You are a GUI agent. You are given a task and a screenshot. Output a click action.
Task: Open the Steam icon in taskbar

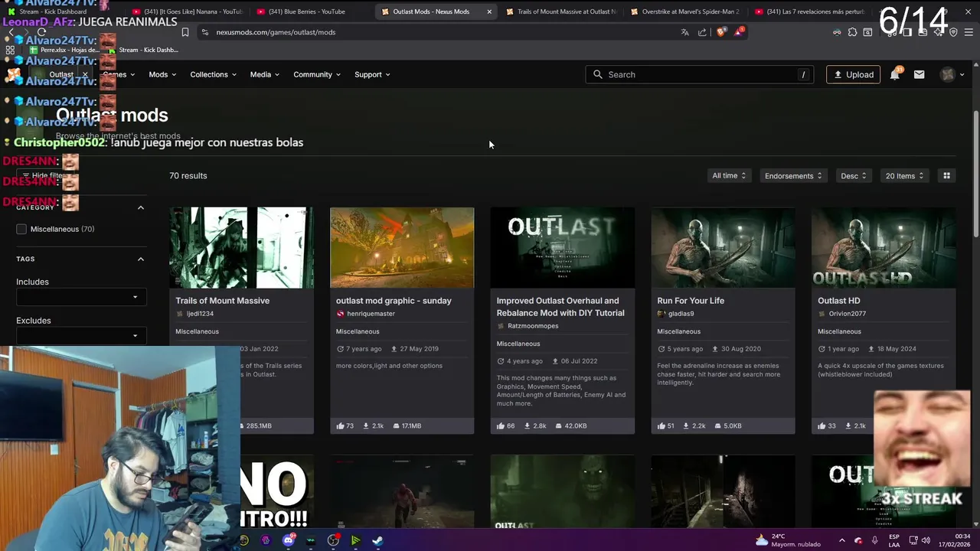pyautogui.click(x=377, y=540)
